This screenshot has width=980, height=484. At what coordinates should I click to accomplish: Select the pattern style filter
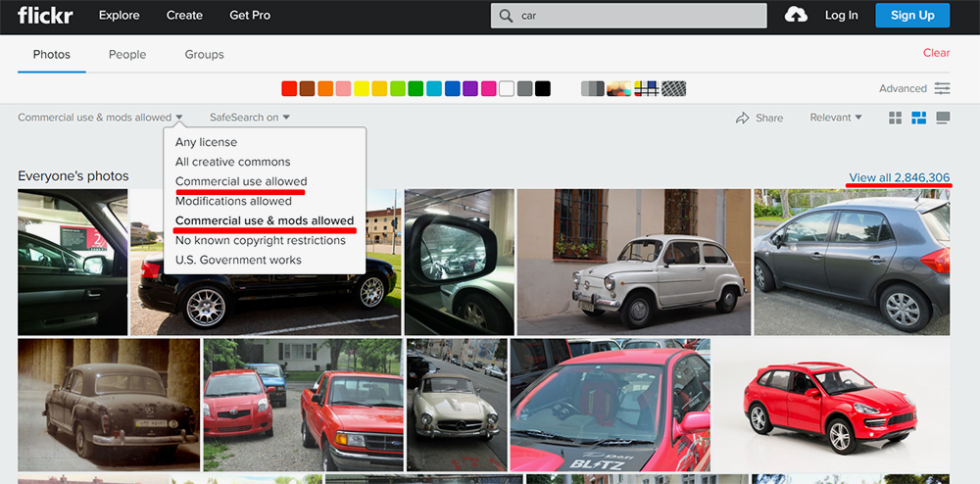[x=674, y=89]
